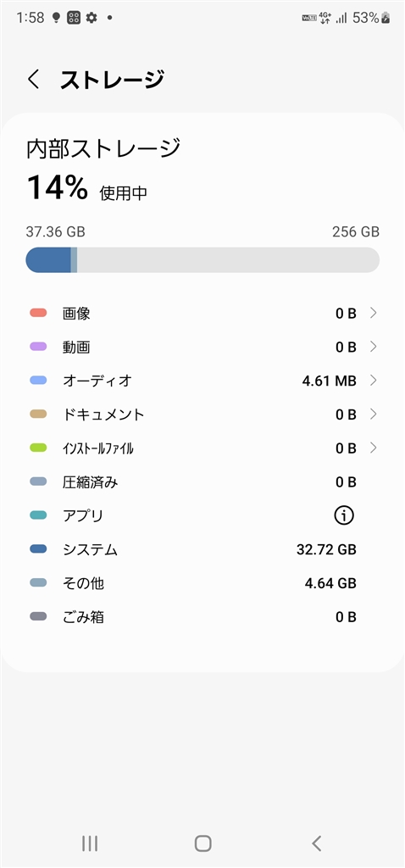Image resolution: width=405 pixels, height=868 pixels.
Task: Open the ドキュメント storage row
Action: (202, 415)
